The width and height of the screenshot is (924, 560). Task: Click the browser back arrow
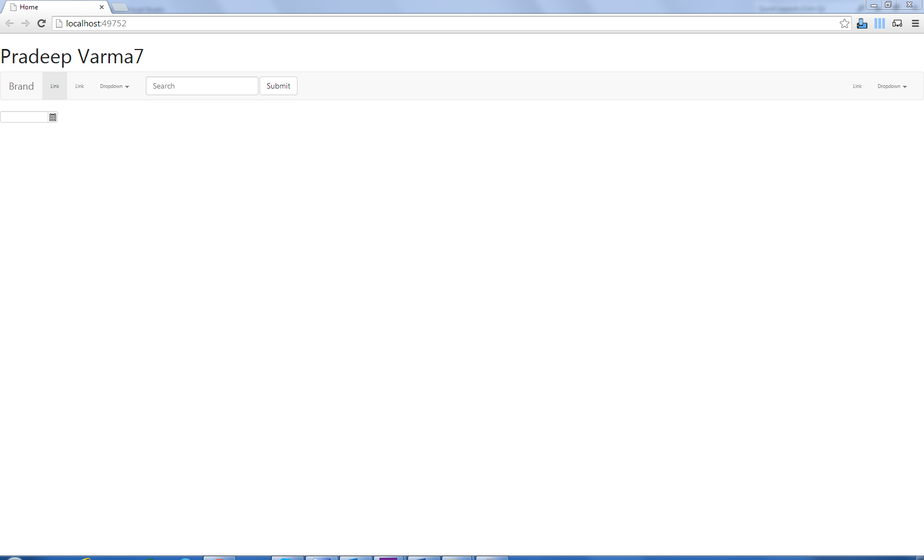tap(9, 23)
